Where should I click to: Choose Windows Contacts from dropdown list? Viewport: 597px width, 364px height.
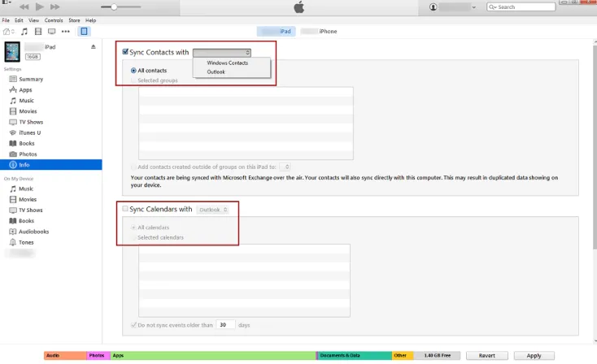point(227,63)
